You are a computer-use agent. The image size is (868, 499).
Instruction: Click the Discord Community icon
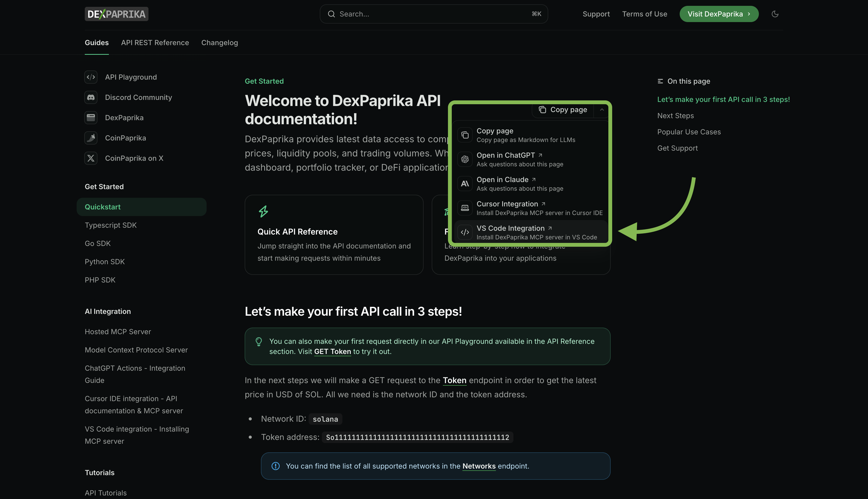(x=91, y=97)
